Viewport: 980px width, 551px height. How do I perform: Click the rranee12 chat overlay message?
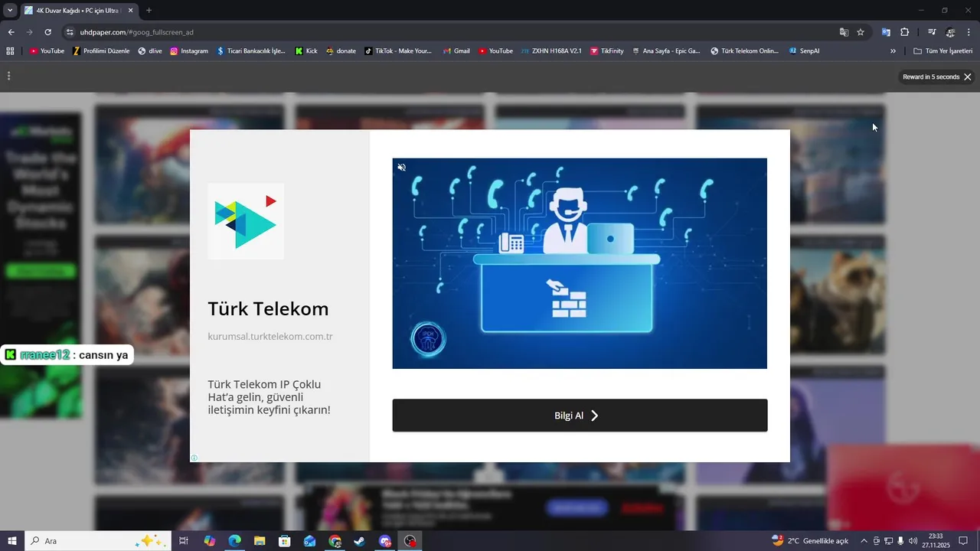67,355
